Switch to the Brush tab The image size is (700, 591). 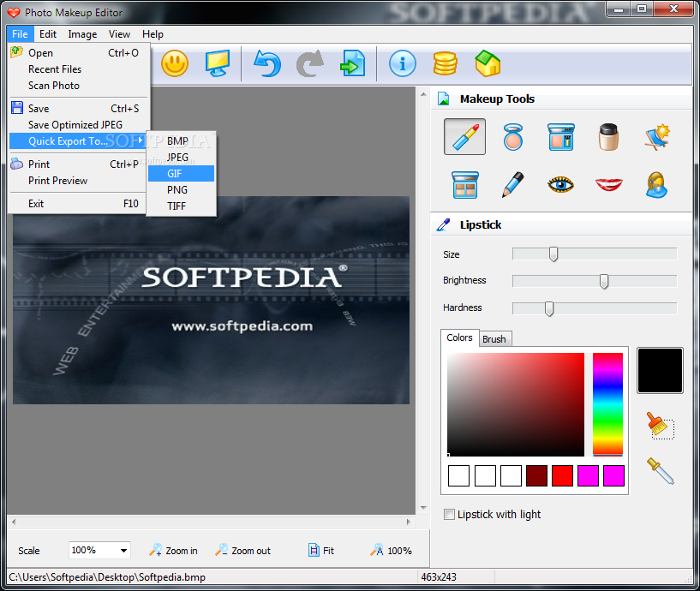(x=494, y=339)
